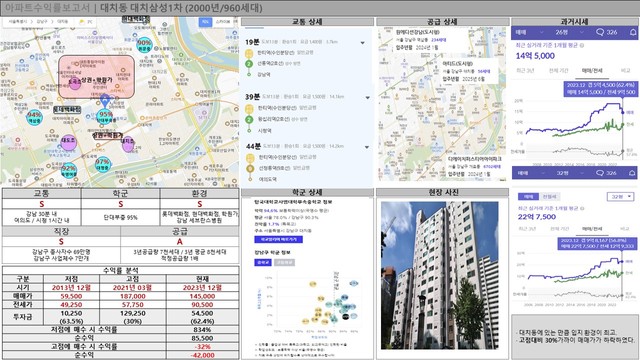Viewport: 640px width, 360px height.
Task: Select the gray 전월세 toggle
Action: pyautogui.click(x=549, y=197)
